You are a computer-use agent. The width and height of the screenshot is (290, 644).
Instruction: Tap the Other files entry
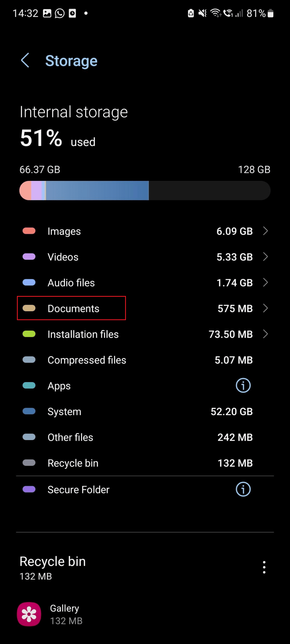coord(145,437)
